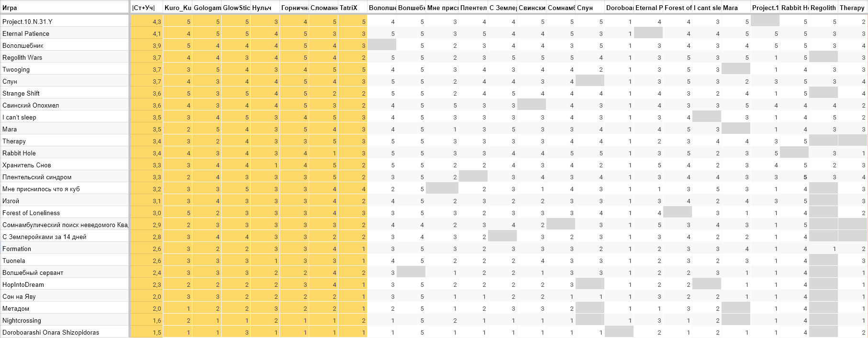Click the Kuro_Ku column header
Viewport: 868px width, 338px height.
178,8
